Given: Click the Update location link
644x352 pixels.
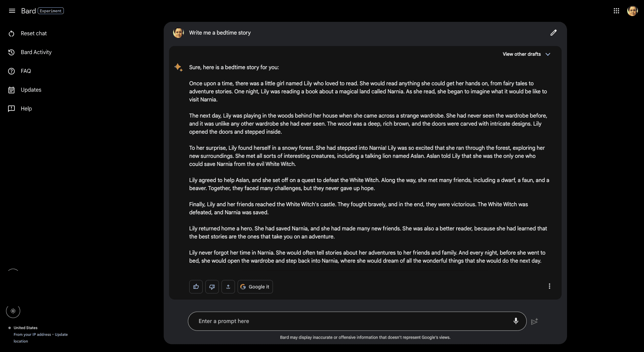Looking at the screenshot, I should coord(61,335).
